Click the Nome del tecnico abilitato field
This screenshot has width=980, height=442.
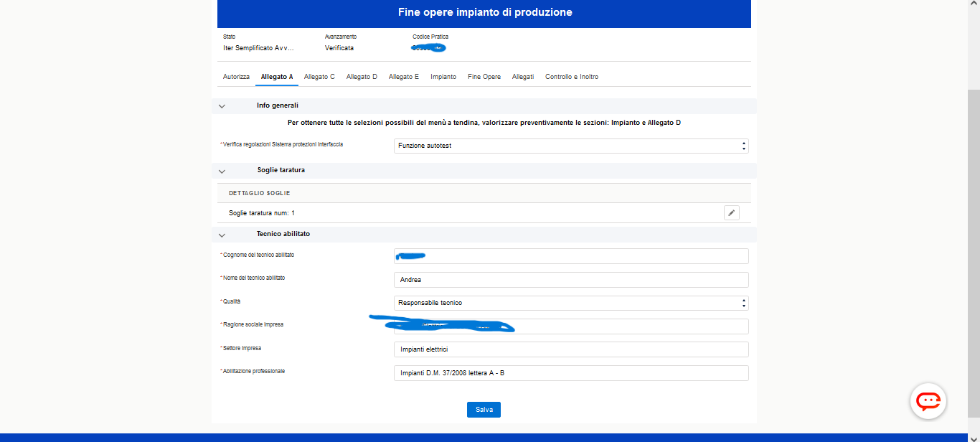(x=570, y=280)
